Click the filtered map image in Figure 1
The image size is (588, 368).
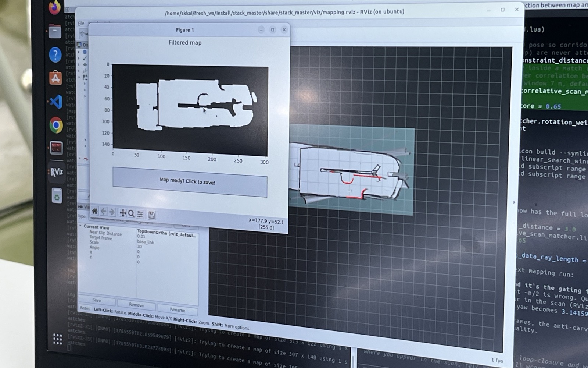point(190,110)
